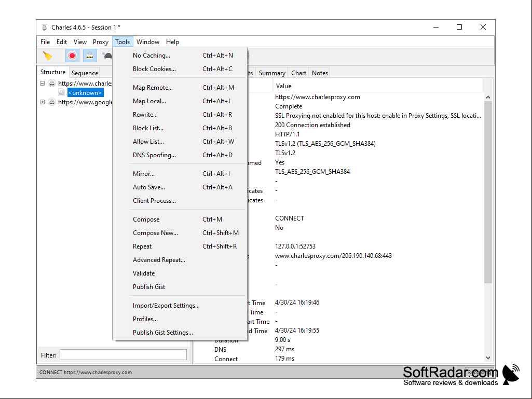Screen dimensions: 532x399
Task: Choose Compose New... menu entry
Action: pyautogui.click(x=180, y=233)
